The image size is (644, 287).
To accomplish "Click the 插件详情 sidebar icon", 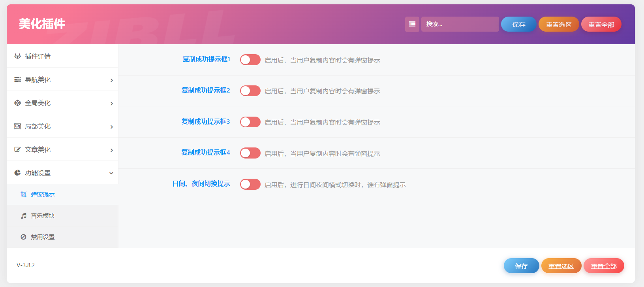I will click(x=17, y=56).
